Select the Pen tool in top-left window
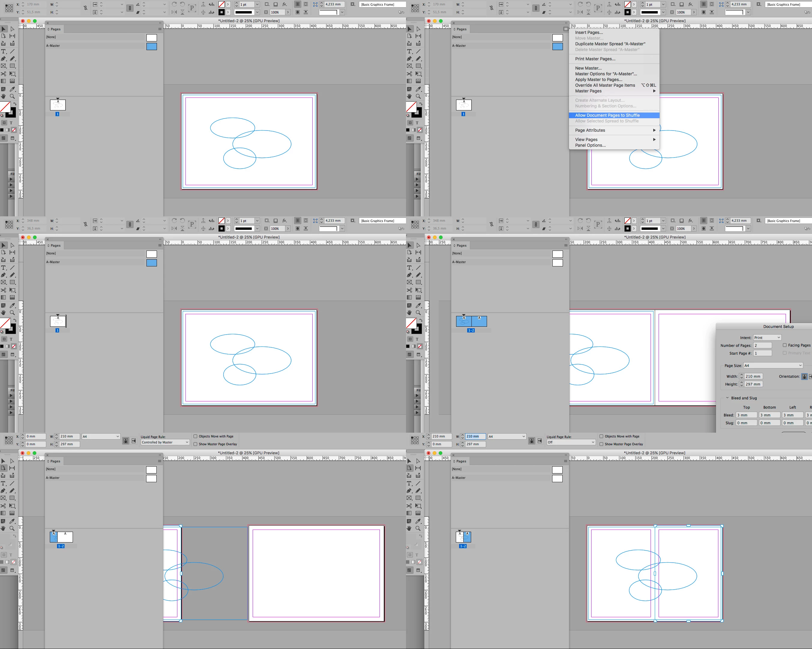Image resolution: width=812 pixels, height=649 pixels. 3,59
